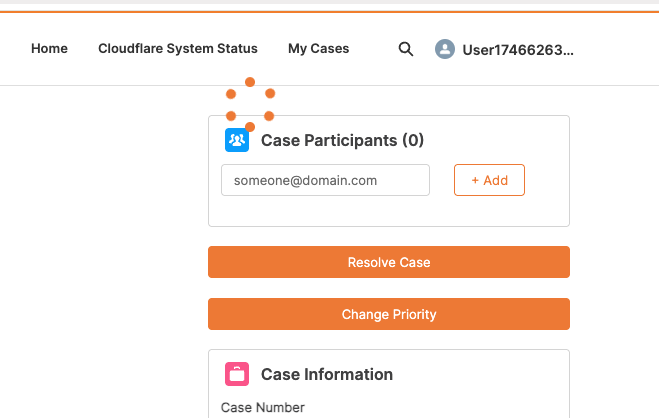This screenshot has height=418, width=659.
Task: Click the user avatar profile icon
Action: click(445, 49)
